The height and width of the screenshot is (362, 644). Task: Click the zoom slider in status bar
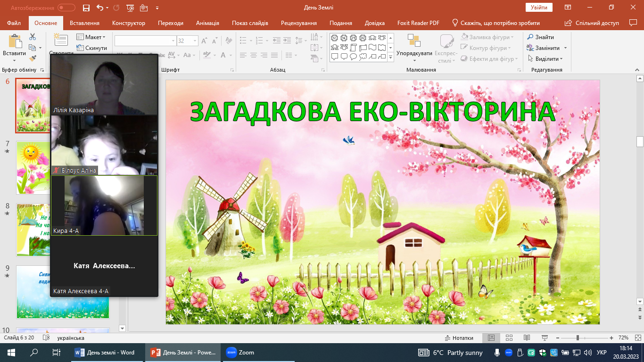coord(578,338)
